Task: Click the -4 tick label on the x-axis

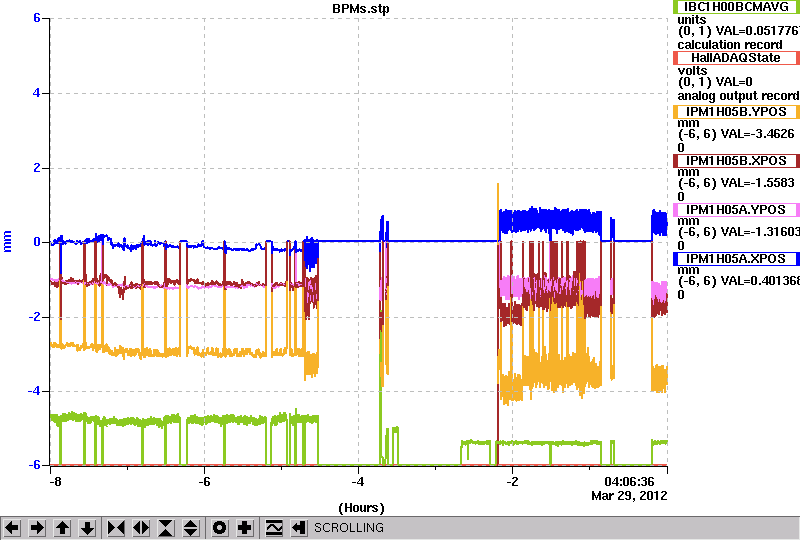Action: (358, 482)
